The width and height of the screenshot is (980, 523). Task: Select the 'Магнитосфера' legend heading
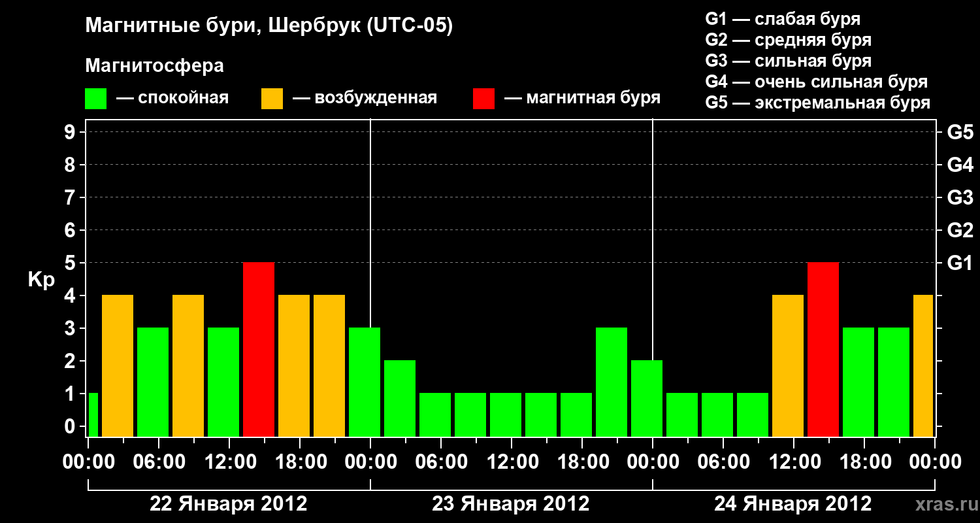click(155, 66)
